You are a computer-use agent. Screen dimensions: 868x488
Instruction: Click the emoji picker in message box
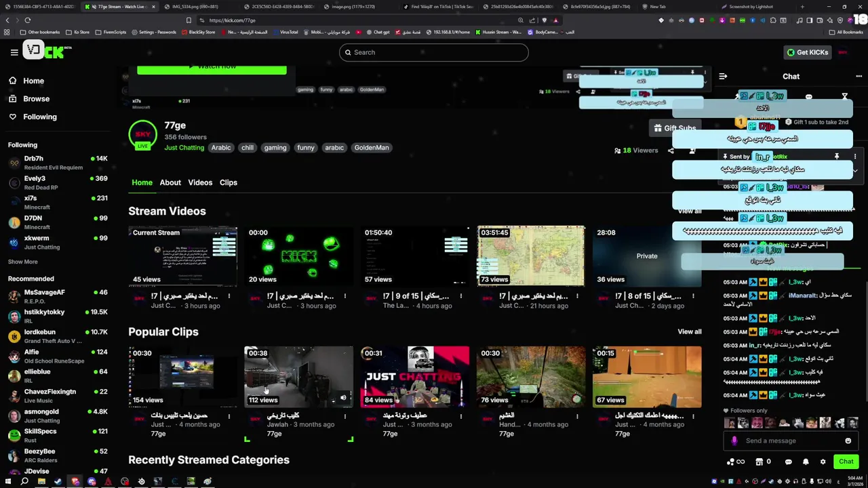[x=848, y=441]
